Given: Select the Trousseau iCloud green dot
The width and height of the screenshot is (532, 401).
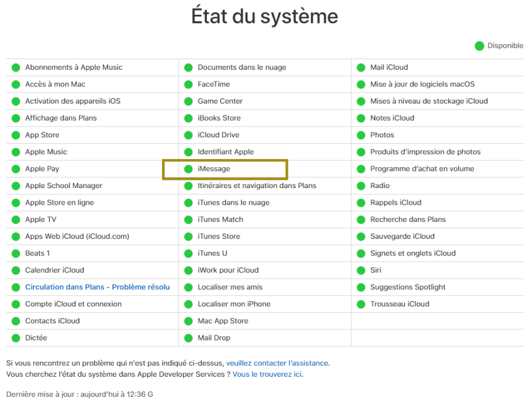Looking at the screenshot, I should click(x=361, y=304).
